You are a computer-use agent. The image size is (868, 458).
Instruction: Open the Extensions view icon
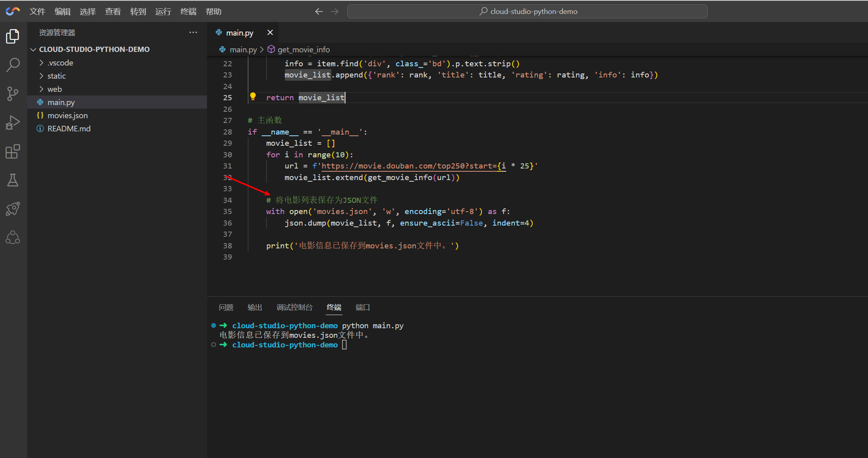click(x=13, y=152)
